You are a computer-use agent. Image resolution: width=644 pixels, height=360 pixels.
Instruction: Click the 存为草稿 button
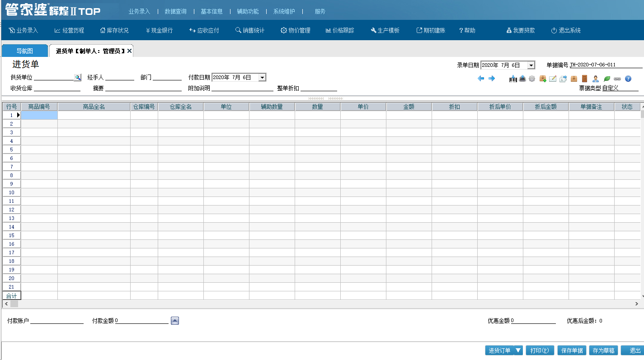pyautogui.click(x=603, y=351)
